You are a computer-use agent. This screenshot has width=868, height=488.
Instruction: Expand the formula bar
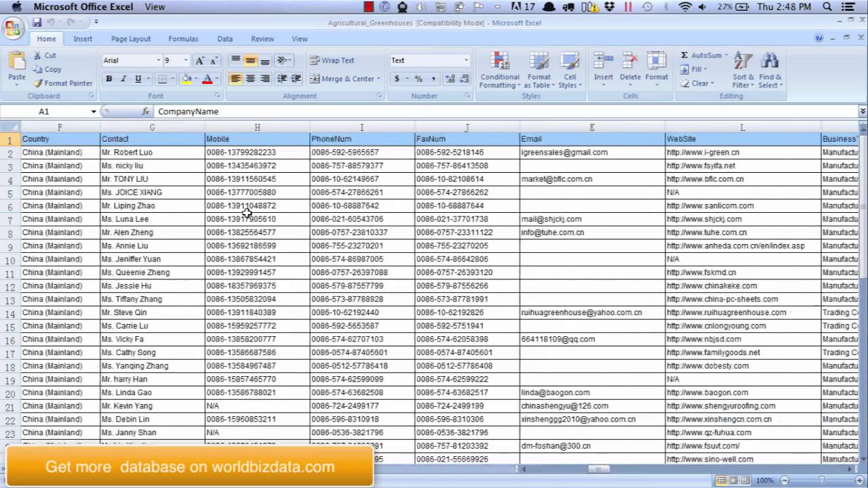coord(863,111)
